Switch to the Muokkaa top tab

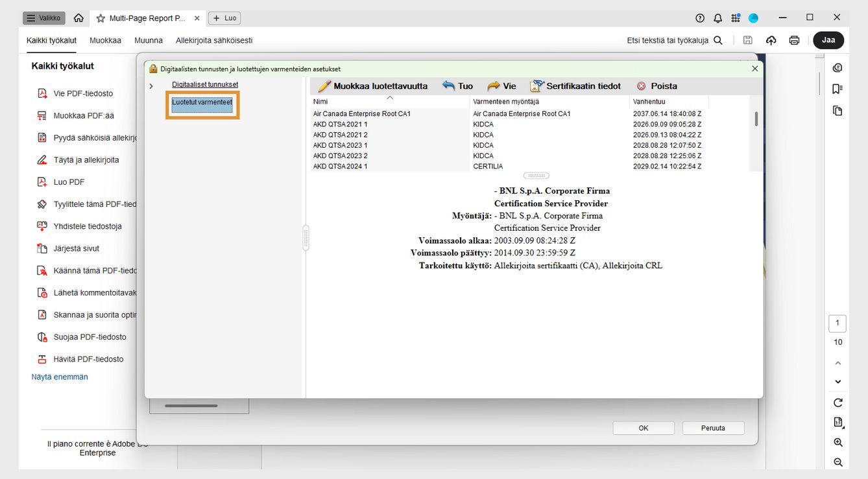coord(105,40)
